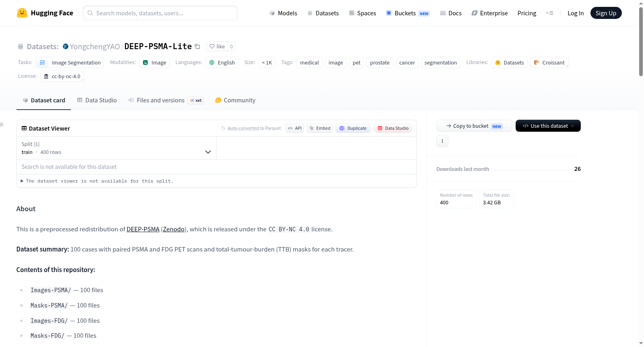Click Copy to bucket button
The width and height of the screenshot is (644, 347).
[x=474, y=126]
